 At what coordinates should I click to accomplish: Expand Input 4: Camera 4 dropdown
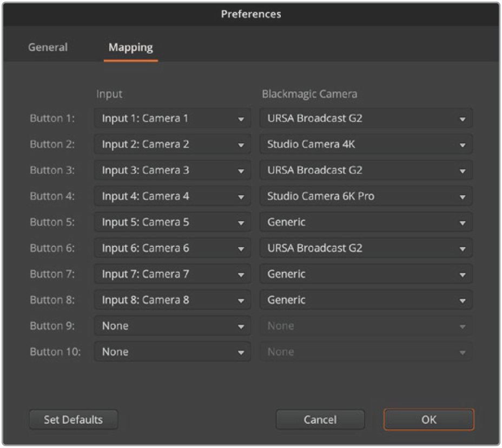tap(173, 196)
